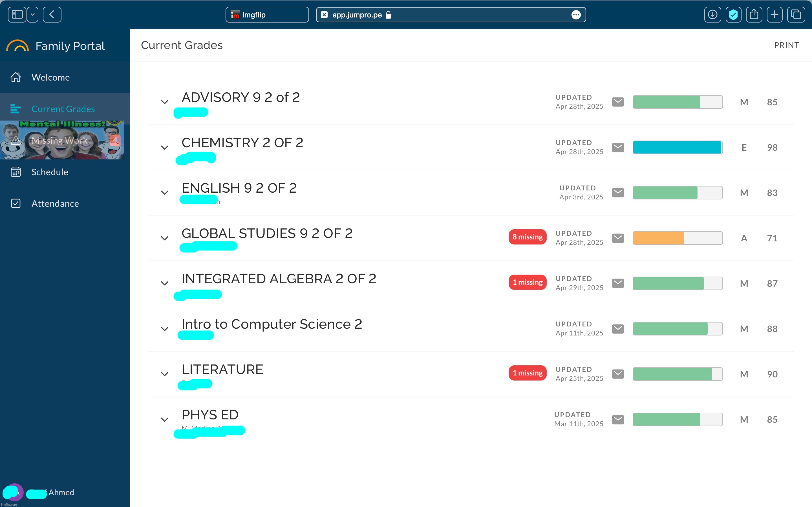The height and width of the screenshot is (507, 812).
Task: Click the Safari share icon
Action: [x=754, y=15]
